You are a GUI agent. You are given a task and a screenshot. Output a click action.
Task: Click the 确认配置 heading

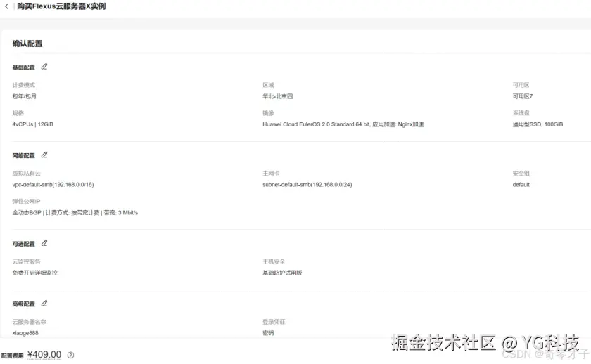pyautogui.click(x=27, y=44)
